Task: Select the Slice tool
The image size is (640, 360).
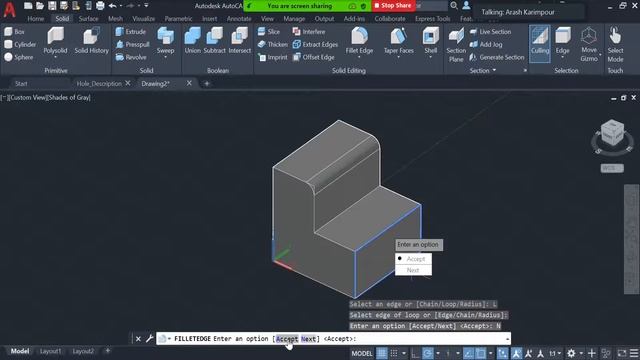Action: [269, 31]
